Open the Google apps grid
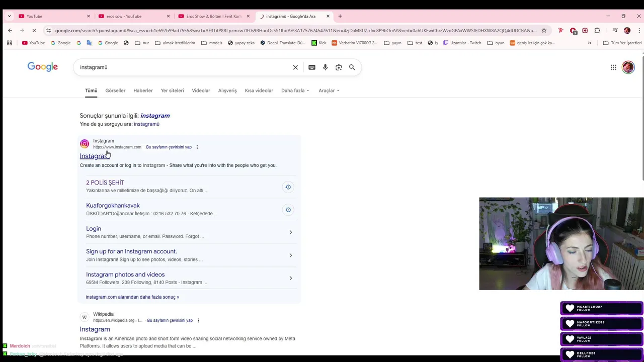 613,67
